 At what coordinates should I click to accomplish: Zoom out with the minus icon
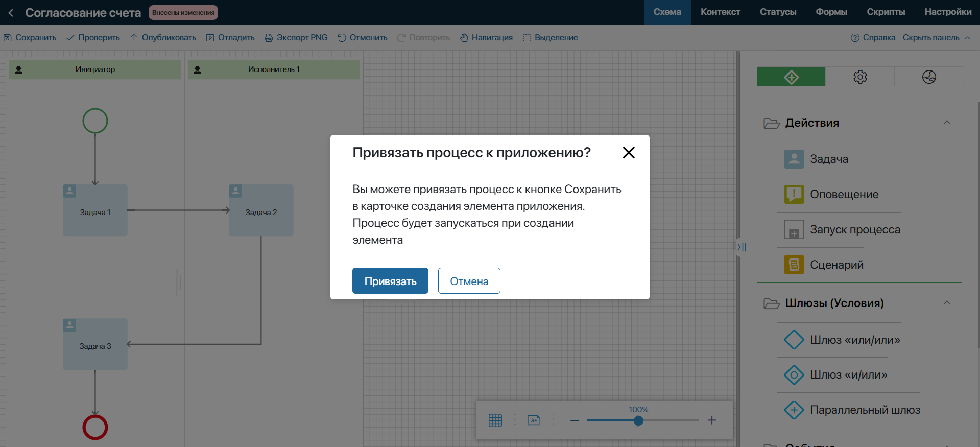pos(575,420)
